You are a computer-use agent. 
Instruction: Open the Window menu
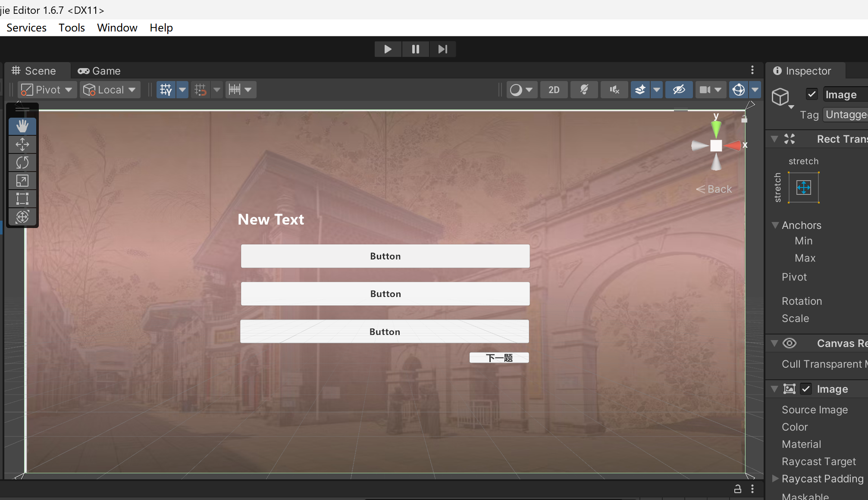[117, 28]
